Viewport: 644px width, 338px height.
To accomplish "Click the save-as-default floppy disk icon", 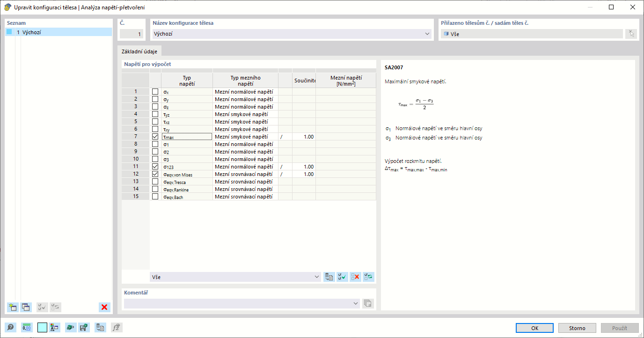I will pos(84,328).
